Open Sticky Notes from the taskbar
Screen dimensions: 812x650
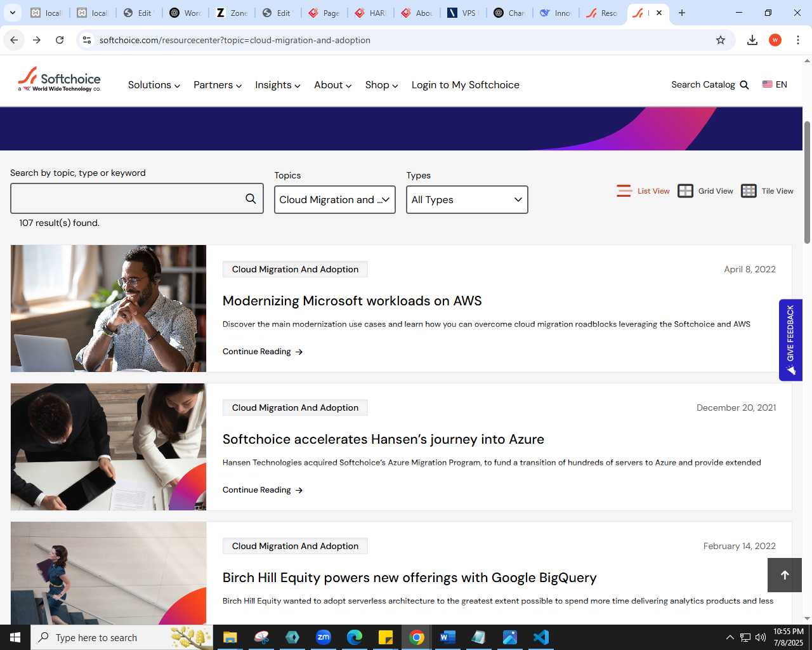click(x=386, y=637)
